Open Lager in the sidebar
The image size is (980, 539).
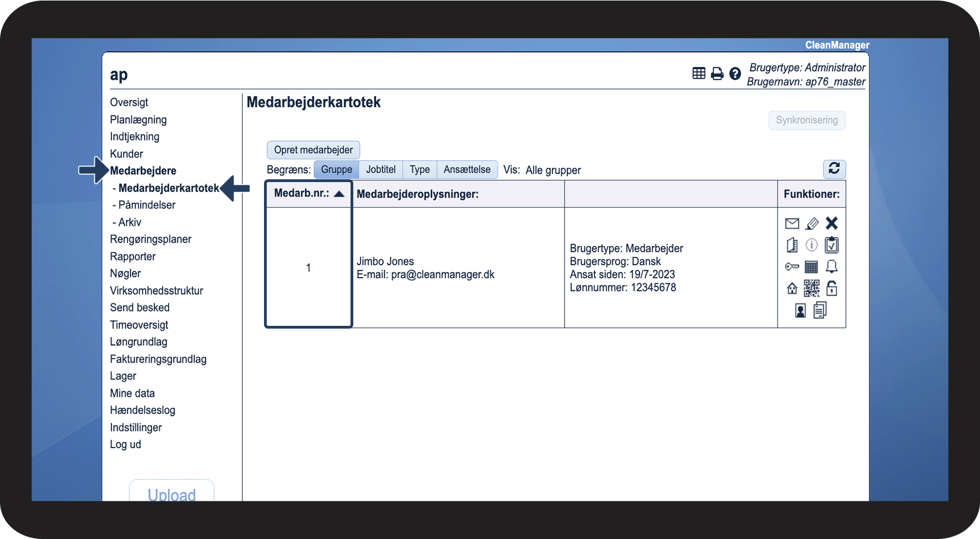click(123, 376)
